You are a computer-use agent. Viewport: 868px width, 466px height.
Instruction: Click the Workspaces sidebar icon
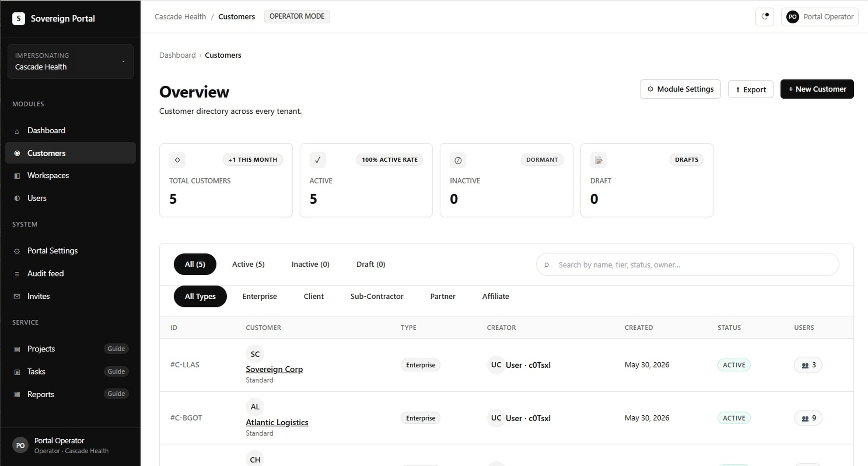pos(17,176)
